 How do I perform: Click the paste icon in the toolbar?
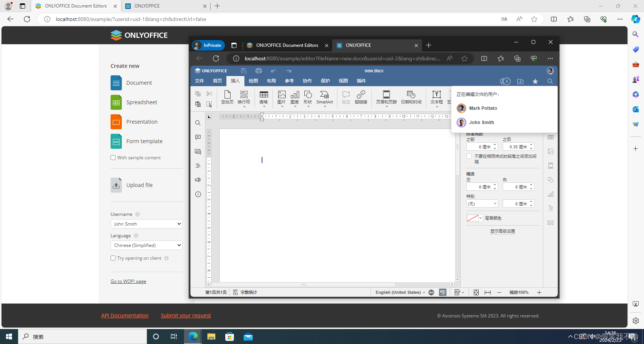[x=198, y=104]
